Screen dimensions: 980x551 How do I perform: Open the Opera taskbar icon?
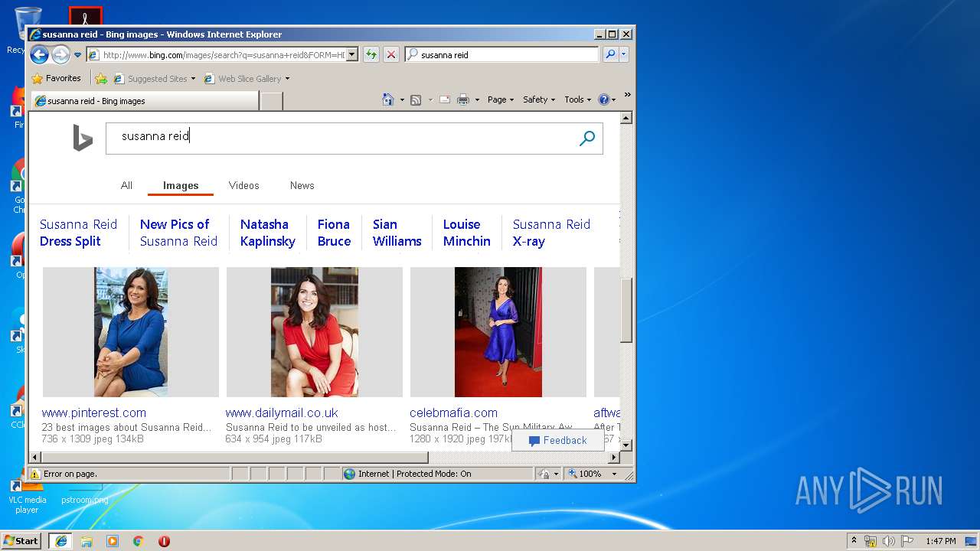[x=164, y=541]
